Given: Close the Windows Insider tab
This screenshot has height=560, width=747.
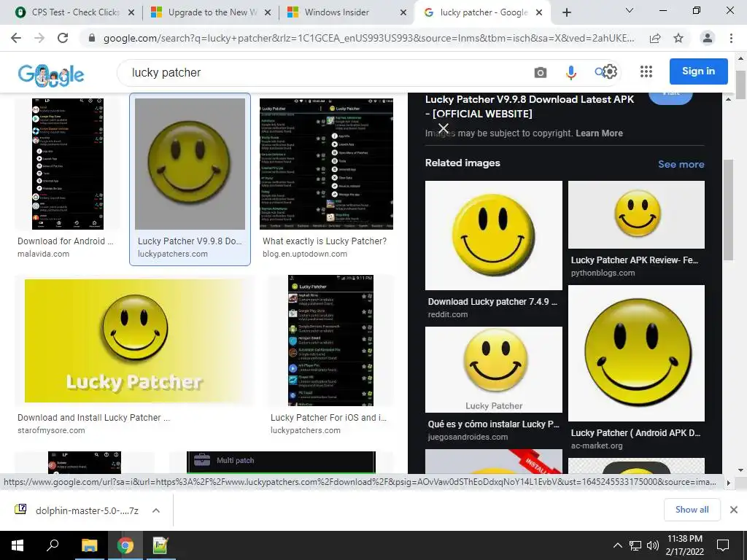Looking at the screenshot, I should click(x=403, y=12).
